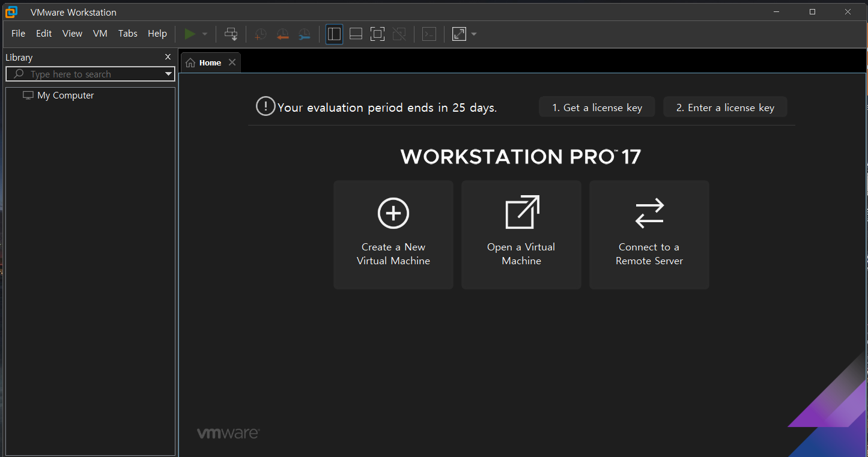The width and height of the screenshot is (868, 457).
Task: Open the File menu
Action: [x=18, y=34]
